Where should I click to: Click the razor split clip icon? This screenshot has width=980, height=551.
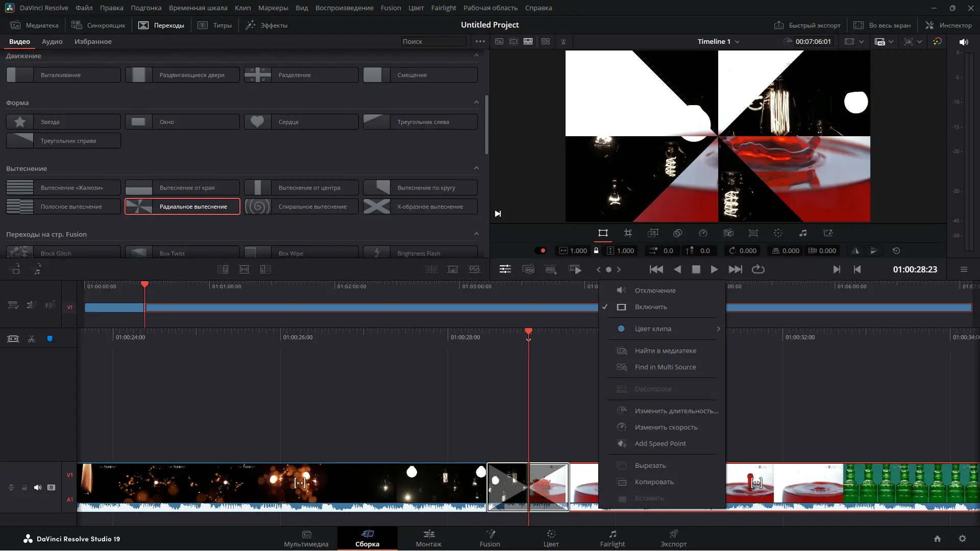click(32, 339)
